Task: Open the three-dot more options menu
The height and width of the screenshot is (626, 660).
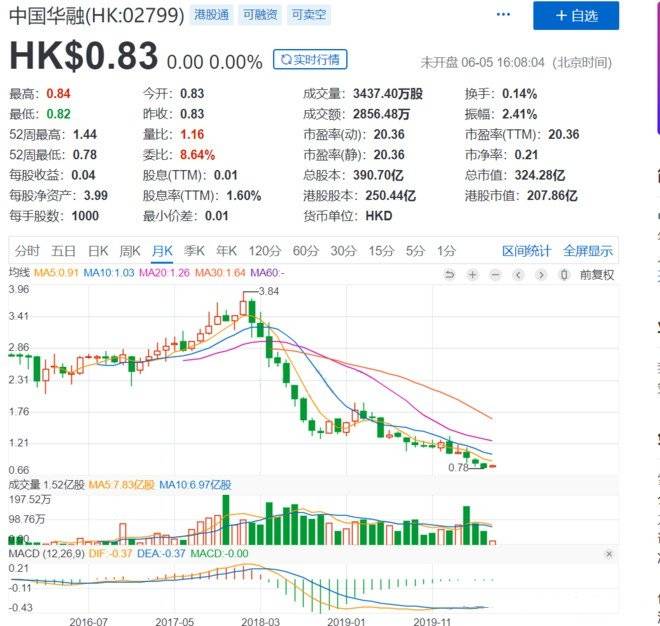Action: (x=503, y=15)
